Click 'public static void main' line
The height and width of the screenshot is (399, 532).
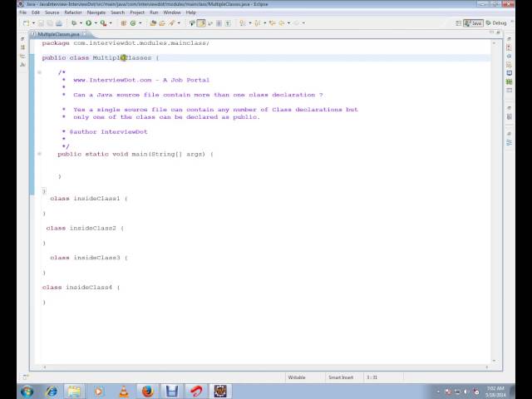click(x=135, y=154)
